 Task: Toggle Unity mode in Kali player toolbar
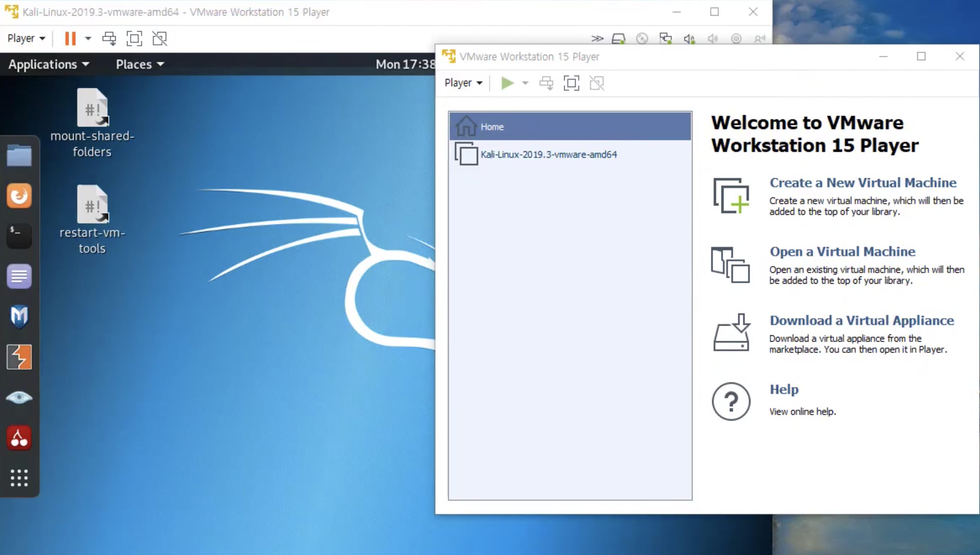(160, 38)
